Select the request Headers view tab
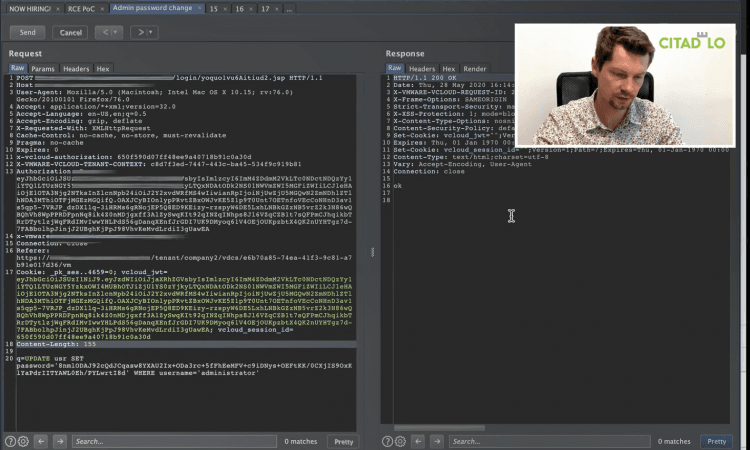The width and height of the screenshot is (750, 450). 76,69
